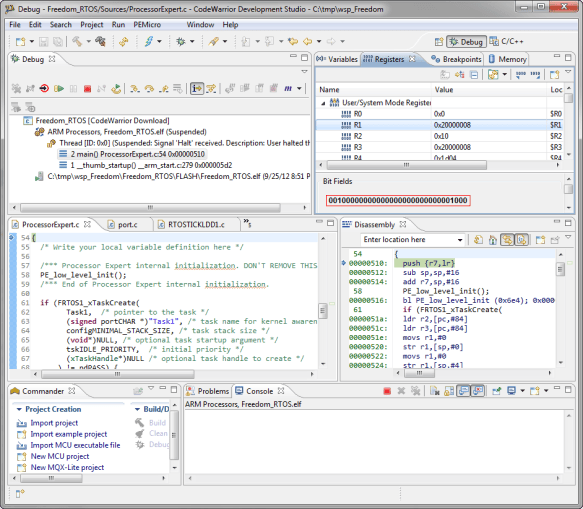Viewport: 583px width, 509px height.
Task: Switch to the Problems tab
Action: (x=208, y=391)
